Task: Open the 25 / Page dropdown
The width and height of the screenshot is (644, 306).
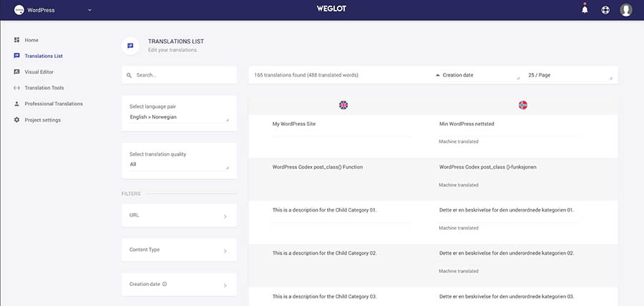Action: point(570,76)
